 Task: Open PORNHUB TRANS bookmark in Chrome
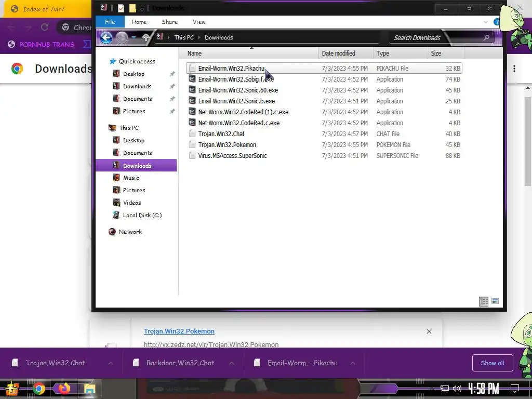(41, 45)
